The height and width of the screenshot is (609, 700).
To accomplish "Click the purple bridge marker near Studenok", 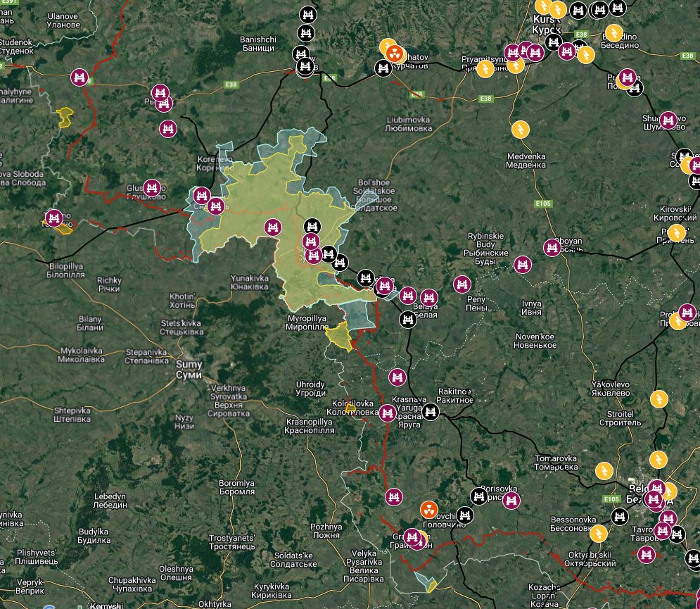I will tap(79, 77).
